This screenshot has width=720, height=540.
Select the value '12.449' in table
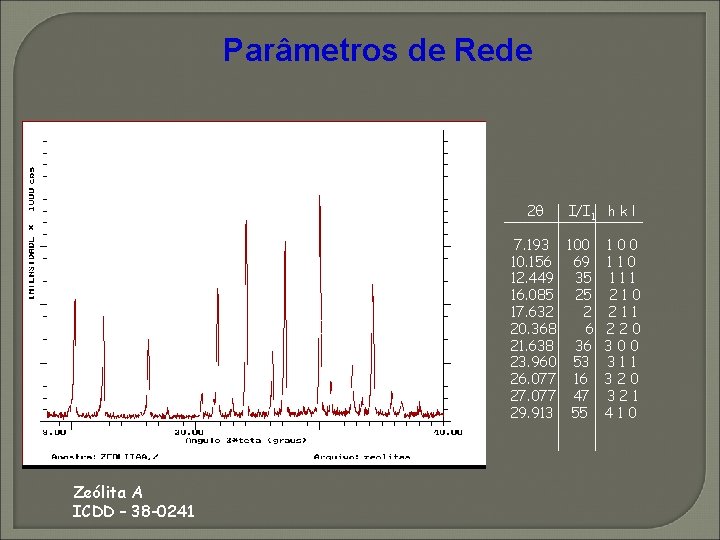(532, 278)
